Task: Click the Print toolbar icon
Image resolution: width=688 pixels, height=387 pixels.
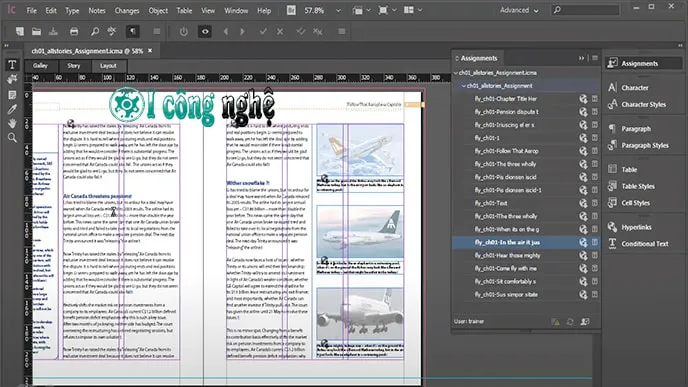Action: 74,32
